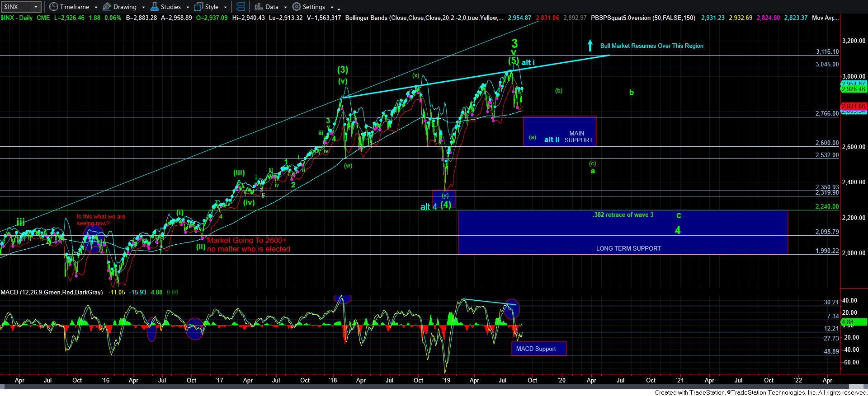Click the Data bar chart icon
This screenshot has height=396, width=868.
coord(259,7)
